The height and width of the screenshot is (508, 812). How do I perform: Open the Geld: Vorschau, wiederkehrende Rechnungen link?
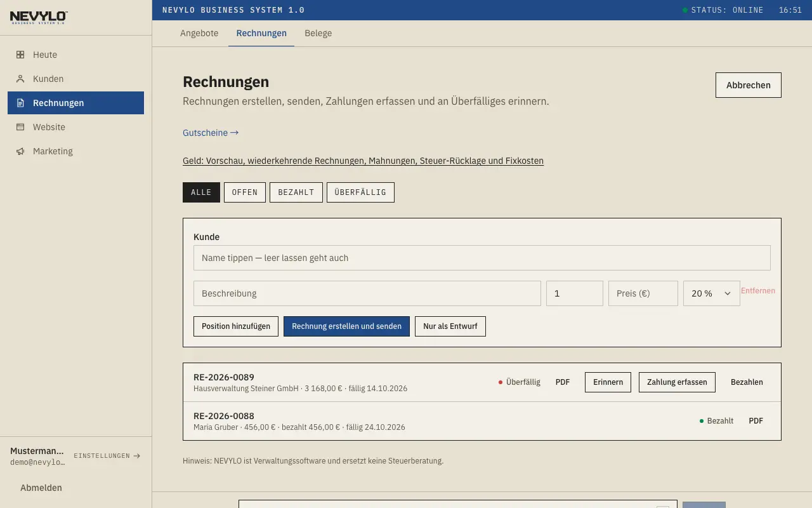tap(363, 161)
